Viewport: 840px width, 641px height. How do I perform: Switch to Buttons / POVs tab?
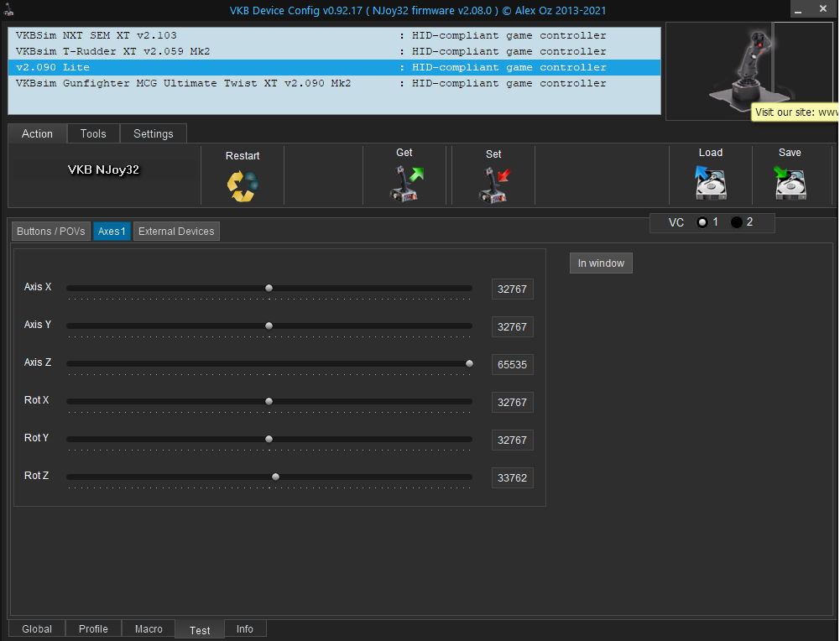51,232
